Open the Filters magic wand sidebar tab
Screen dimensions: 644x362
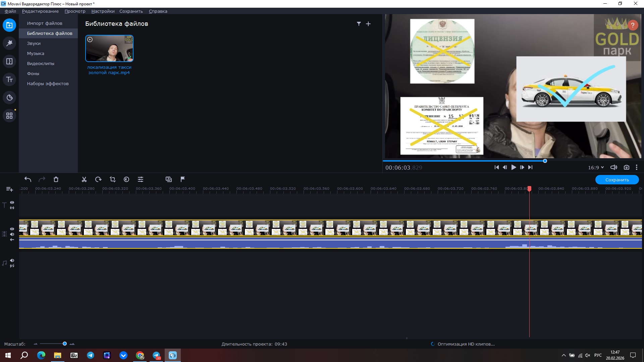pyautogui.click(x=9, y=43)
